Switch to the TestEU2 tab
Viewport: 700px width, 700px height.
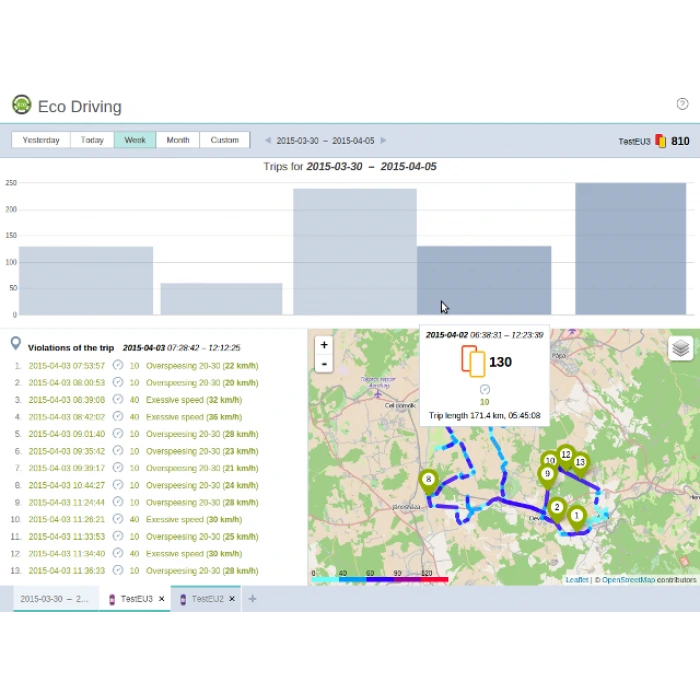(x=206, y=599)
